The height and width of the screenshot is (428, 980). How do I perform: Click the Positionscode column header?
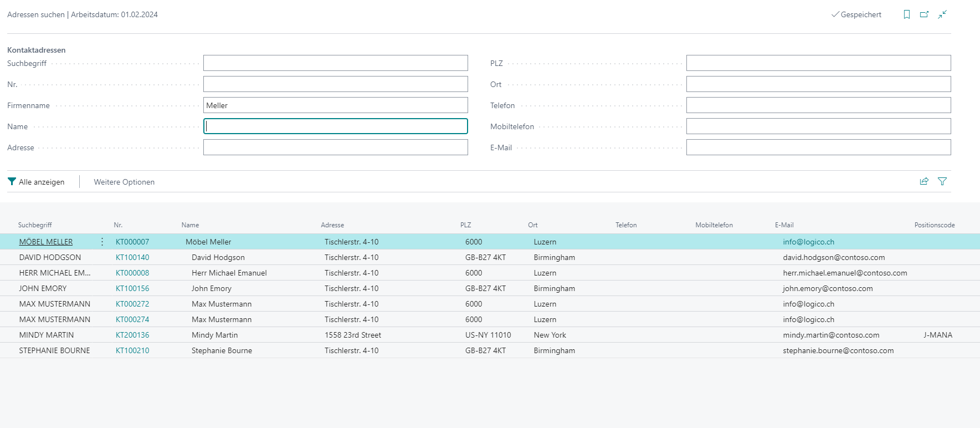[x=935, y=225]
